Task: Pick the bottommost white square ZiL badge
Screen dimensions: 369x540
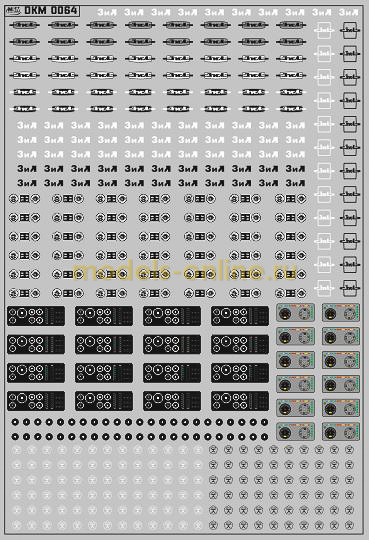Action: 324,288
